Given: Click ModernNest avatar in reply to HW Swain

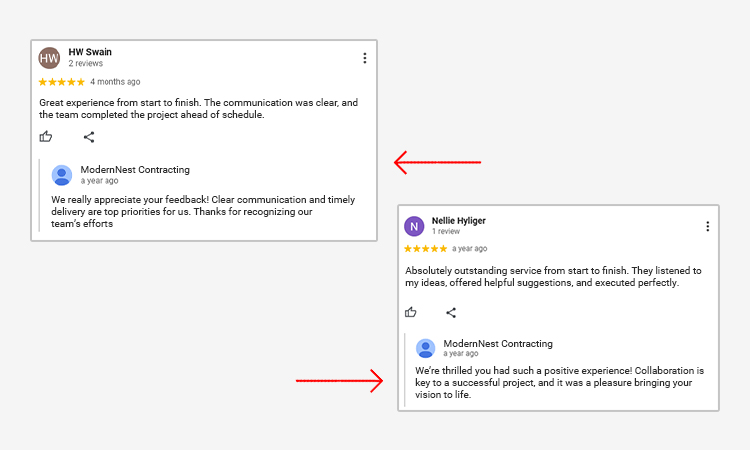Looking at the screenshot, I should [62, 175].
